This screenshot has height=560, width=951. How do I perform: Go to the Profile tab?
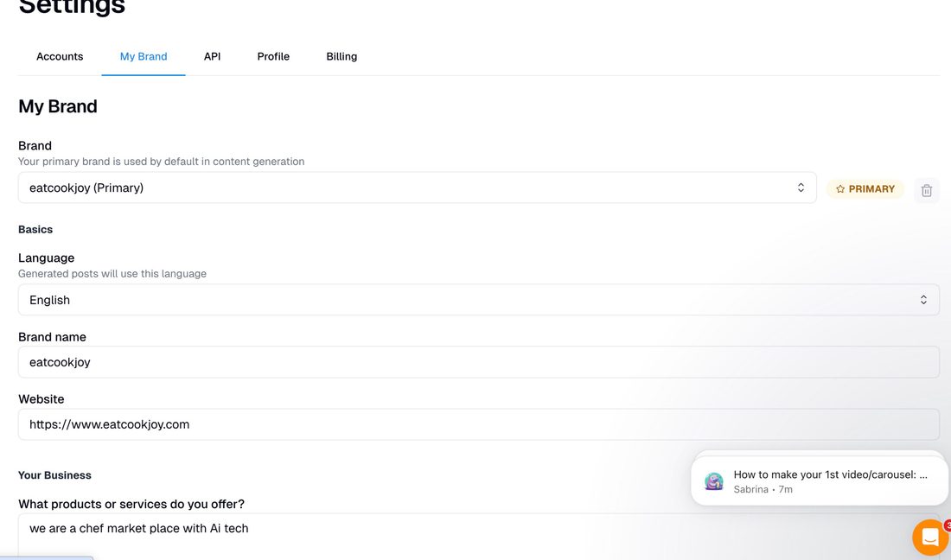(x=273, y=56)
